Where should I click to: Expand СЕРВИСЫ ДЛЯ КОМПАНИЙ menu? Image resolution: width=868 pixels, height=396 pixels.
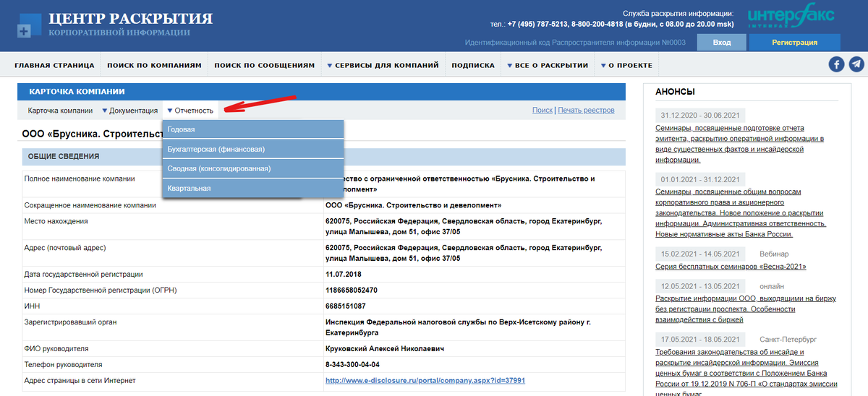coord(383,65)
